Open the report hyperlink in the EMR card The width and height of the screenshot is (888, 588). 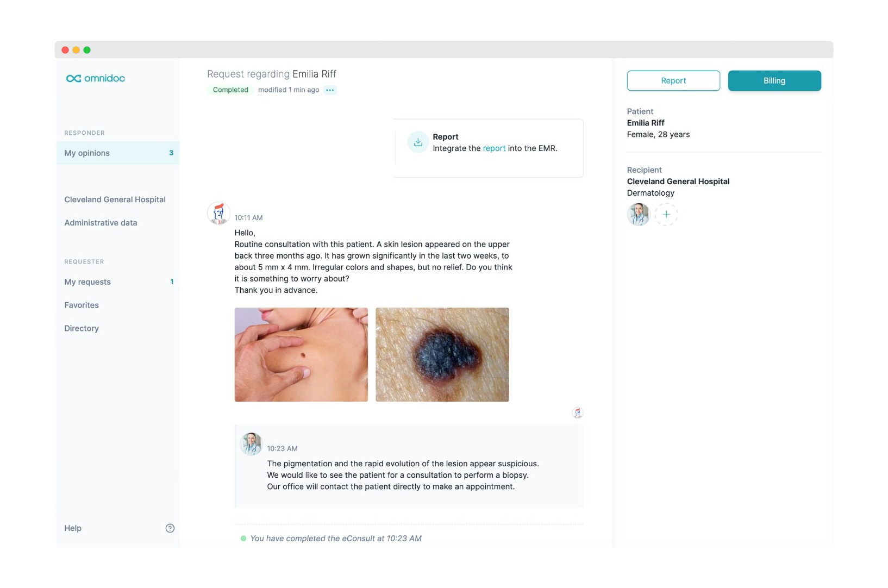494,148
